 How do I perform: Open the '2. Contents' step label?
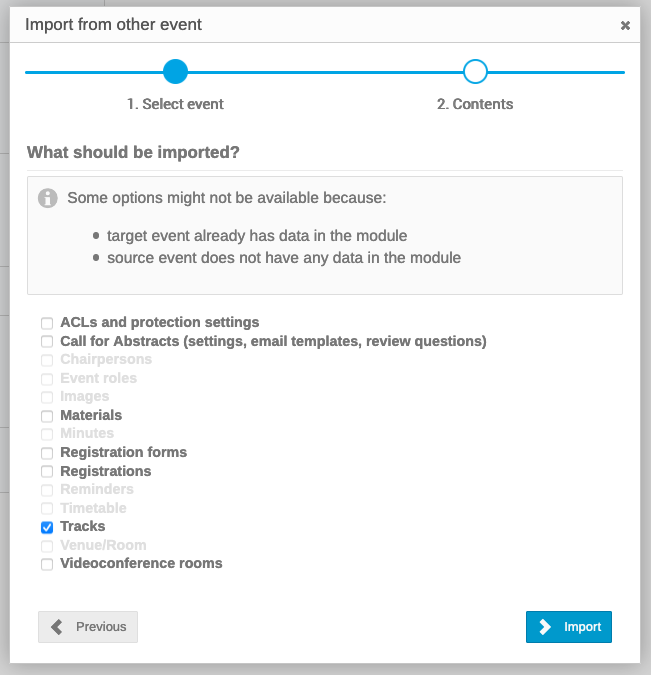pos(475,104)
